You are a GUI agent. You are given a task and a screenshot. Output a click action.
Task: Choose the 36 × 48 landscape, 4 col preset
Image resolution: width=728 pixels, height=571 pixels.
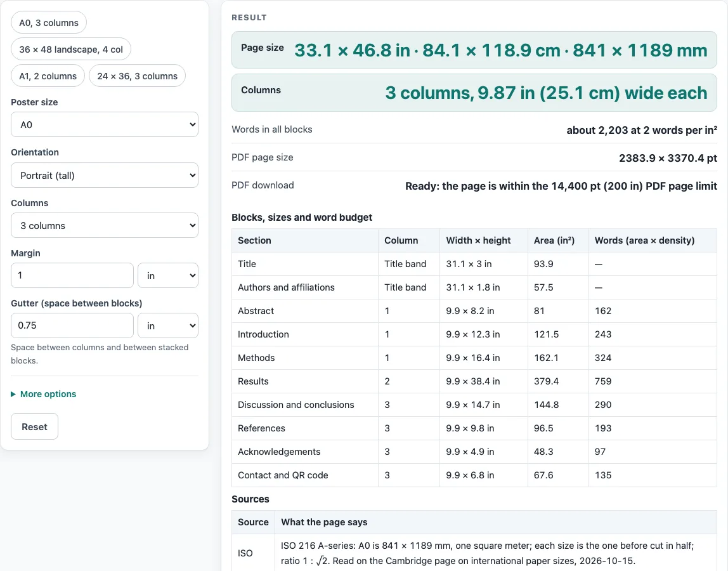click(x=71, y=49)
